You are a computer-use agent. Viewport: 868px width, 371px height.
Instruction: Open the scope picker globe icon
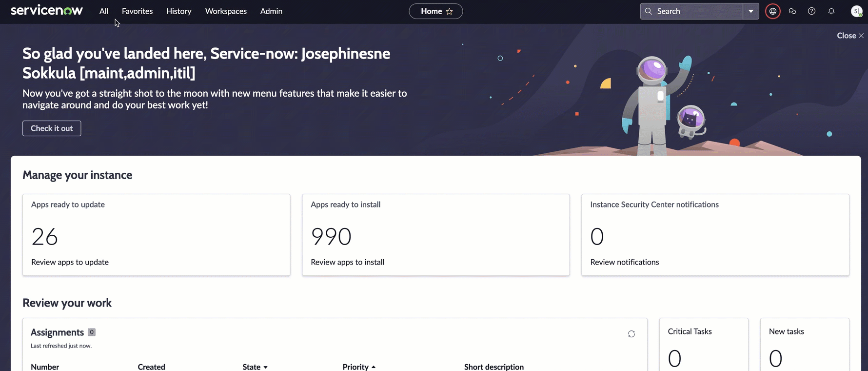(x=773, y=11)
